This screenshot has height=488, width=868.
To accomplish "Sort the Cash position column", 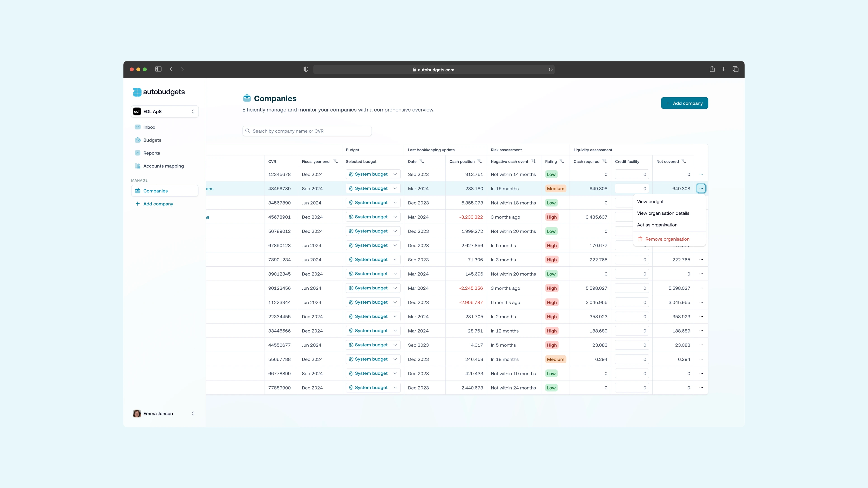I will tap(480, 161).
